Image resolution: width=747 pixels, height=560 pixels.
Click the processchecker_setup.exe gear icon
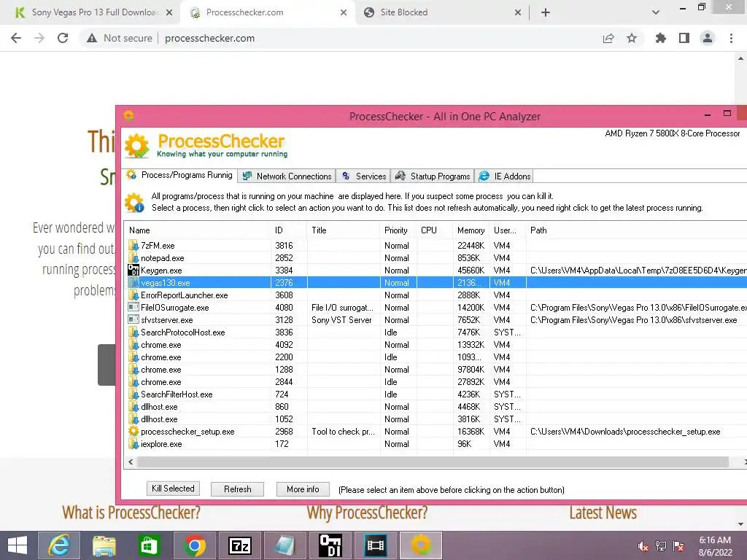tap(133, 432)
